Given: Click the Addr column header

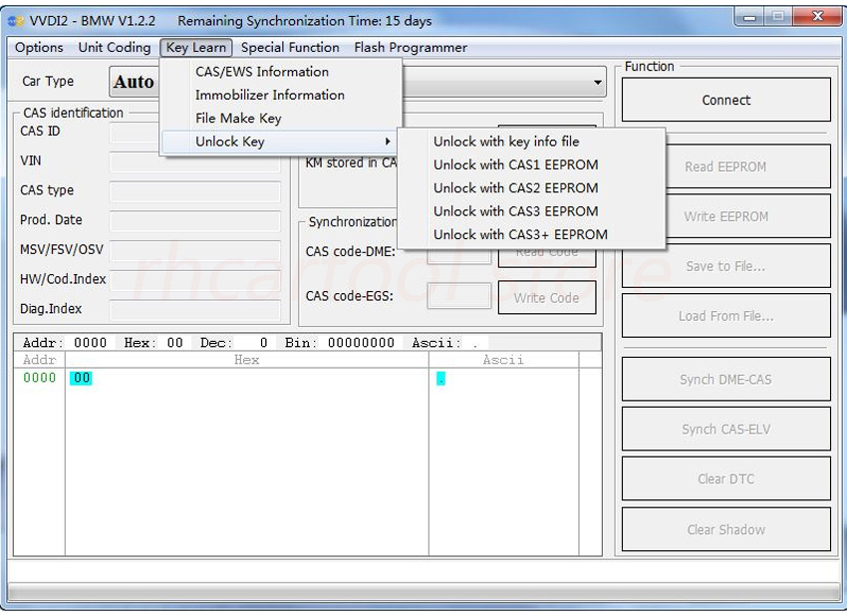Looking at the screenshot, I should pos(40,360).
